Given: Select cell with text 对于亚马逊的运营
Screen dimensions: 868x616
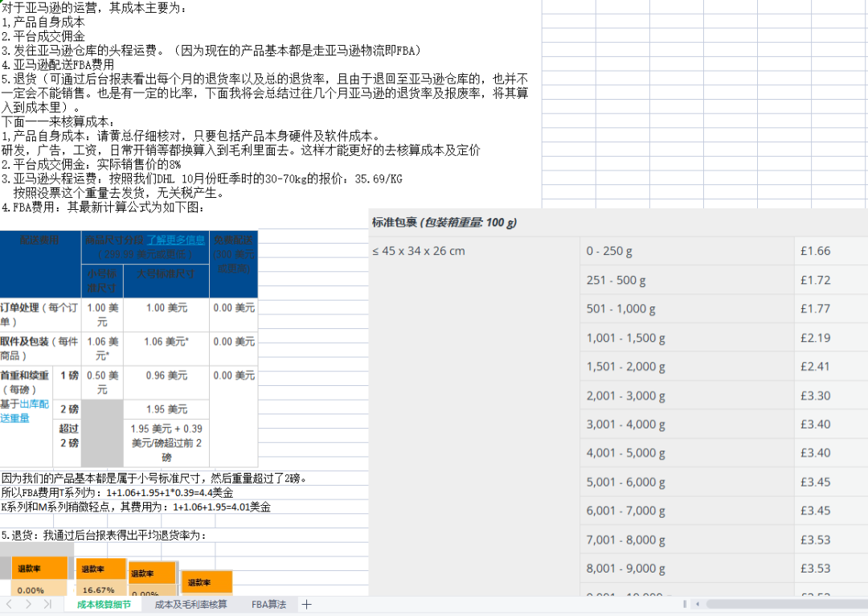Looking at the screenshot, I should (94, 8).
